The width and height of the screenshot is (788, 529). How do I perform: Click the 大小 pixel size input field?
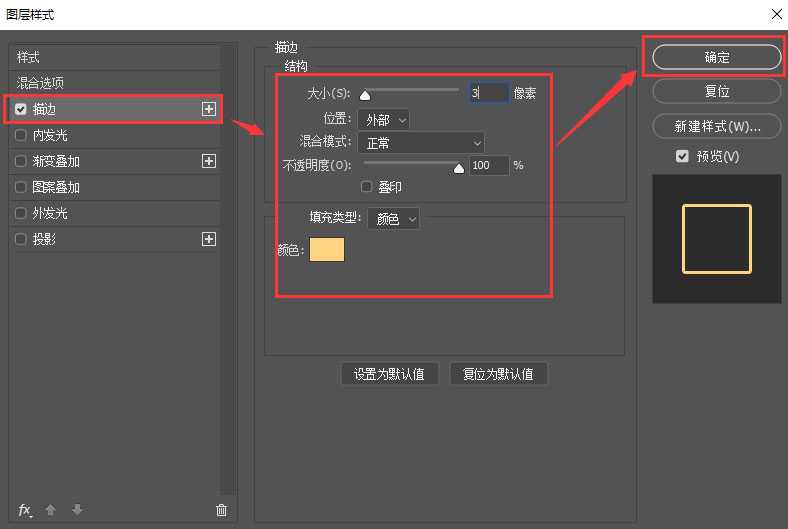(488, 93)
